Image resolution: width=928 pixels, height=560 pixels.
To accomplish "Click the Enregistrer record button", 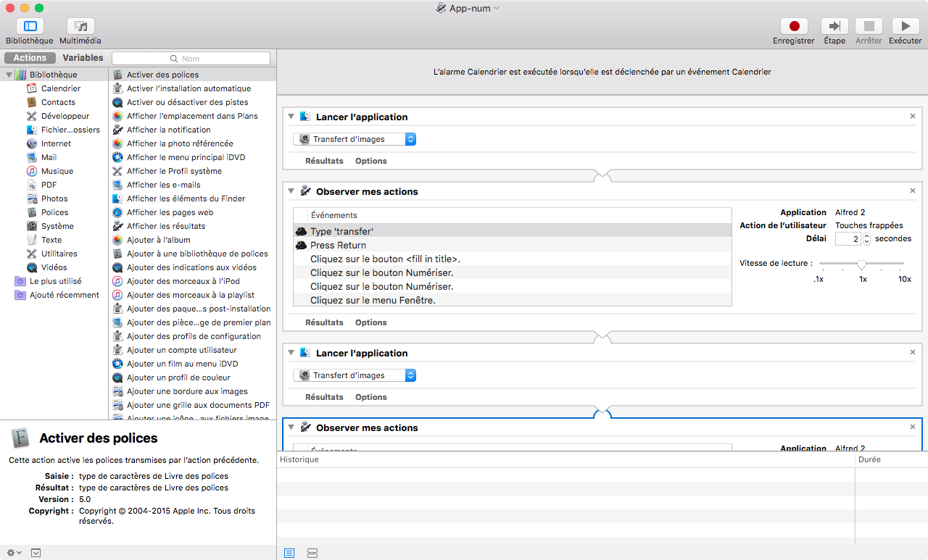I will click(794, 27).
